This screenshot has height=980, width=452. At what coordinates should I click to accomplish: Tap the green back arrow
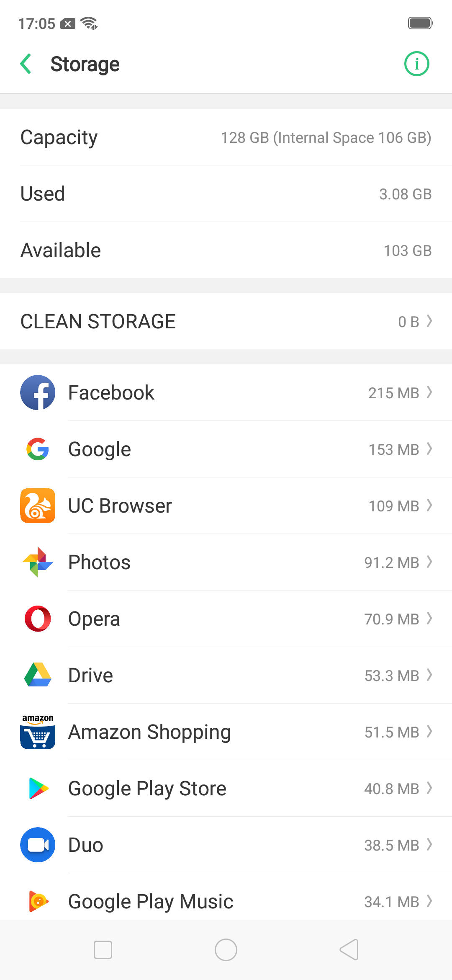coord(26,64)
